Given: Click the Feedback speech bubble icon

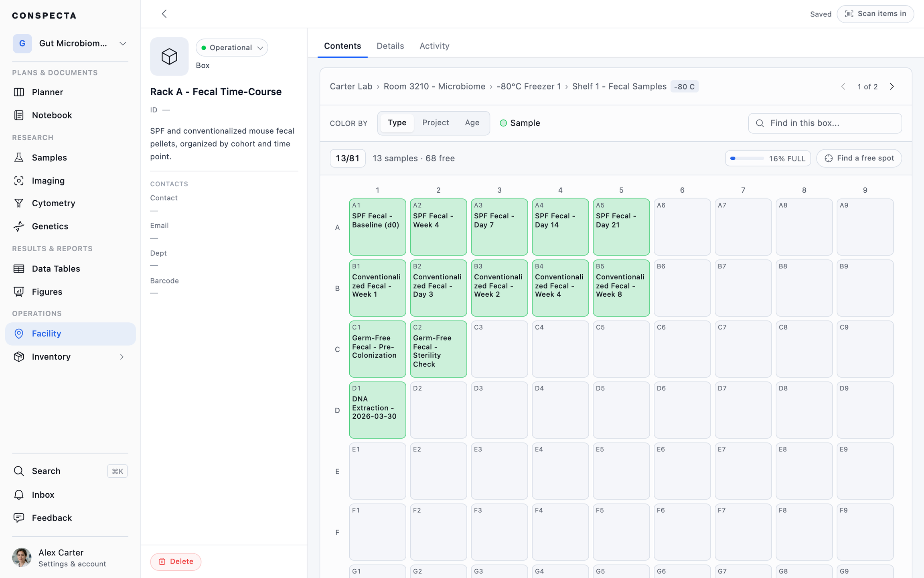Looking at the screenshot, I should tap(19, 518).
